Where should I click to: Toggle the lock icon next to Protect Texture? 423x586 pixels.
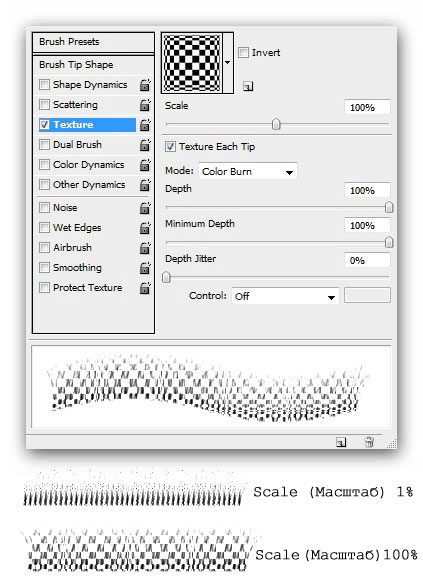click(x=145, y=288)
